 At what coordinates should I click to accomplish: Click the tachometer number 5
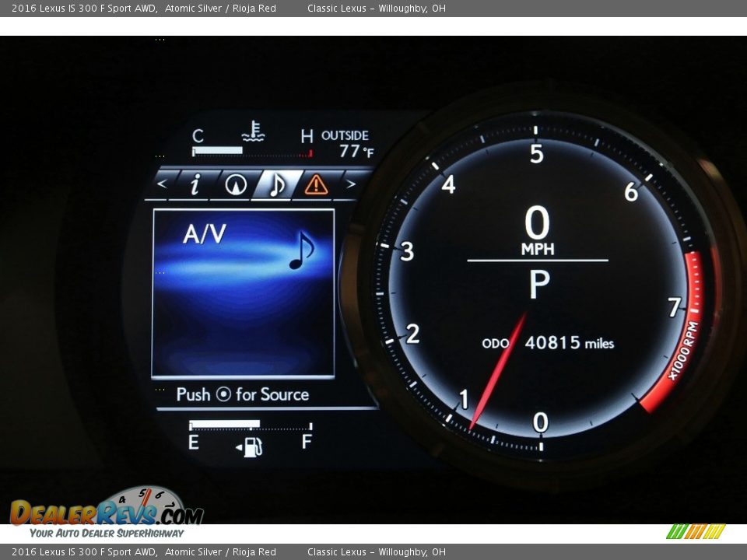click(537, 154)
